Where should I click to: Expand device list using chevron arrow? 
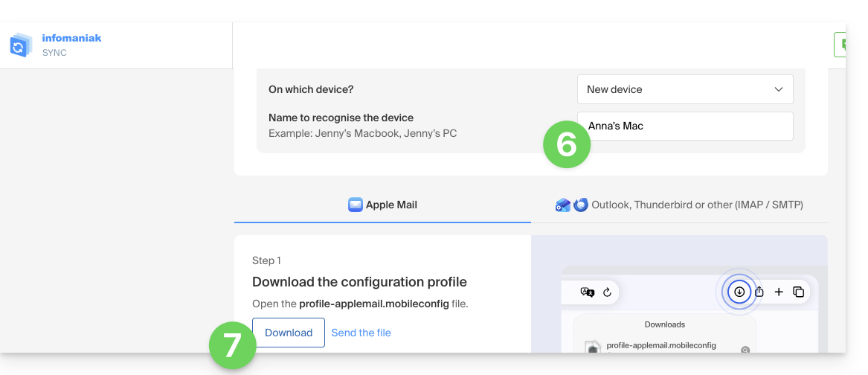[779, 89]
